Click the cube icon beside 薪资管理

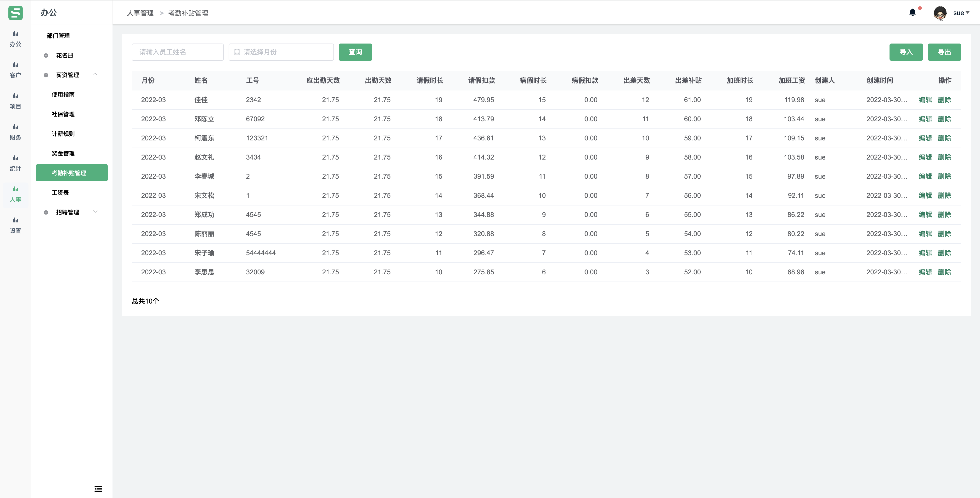point(46,75)
